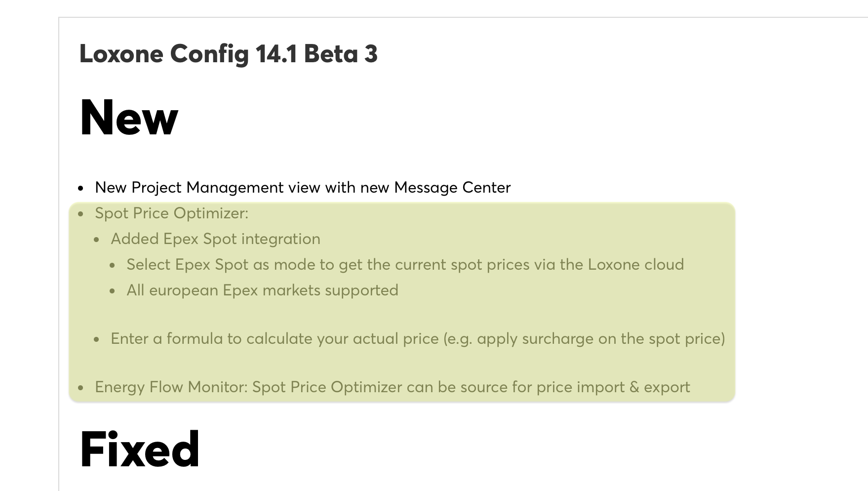Click the Enter a formula line
Screen dimensions: 868x491
(x=417, y=339)
